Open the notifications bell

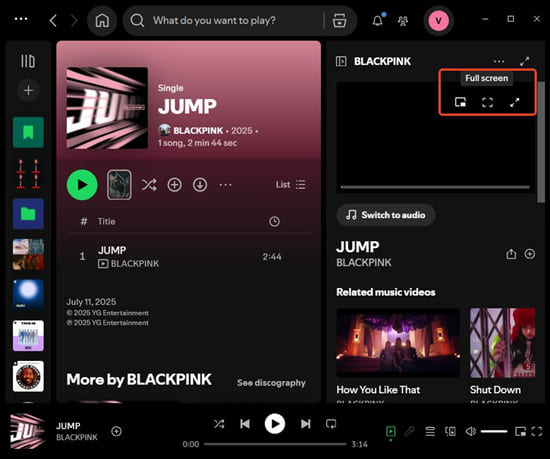378,21
